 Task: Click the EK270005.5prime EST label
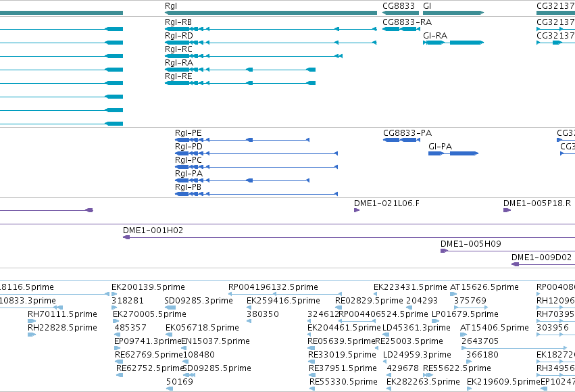point(149,314)
